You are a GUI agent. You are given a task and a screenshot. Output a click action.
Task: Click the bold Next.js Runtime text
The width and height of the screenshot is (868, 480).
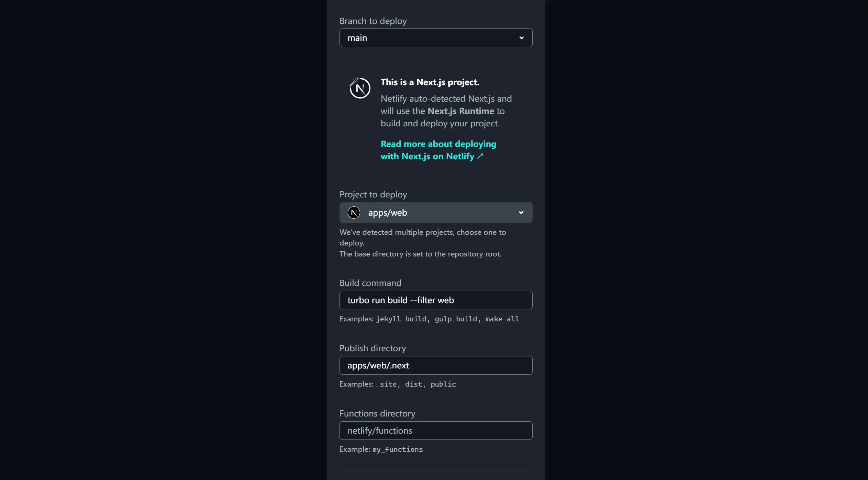460,111
